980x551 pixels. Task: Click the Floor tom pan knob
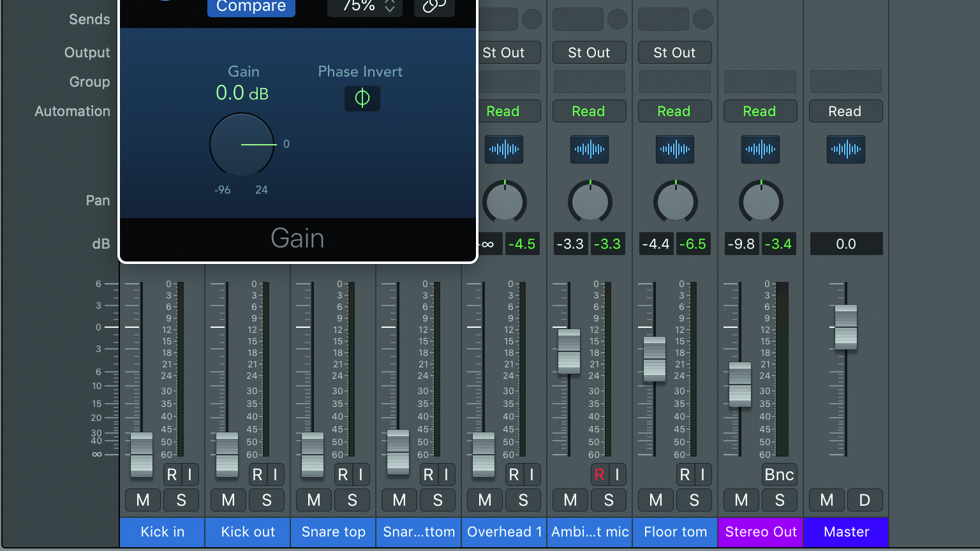click(676, 202)
